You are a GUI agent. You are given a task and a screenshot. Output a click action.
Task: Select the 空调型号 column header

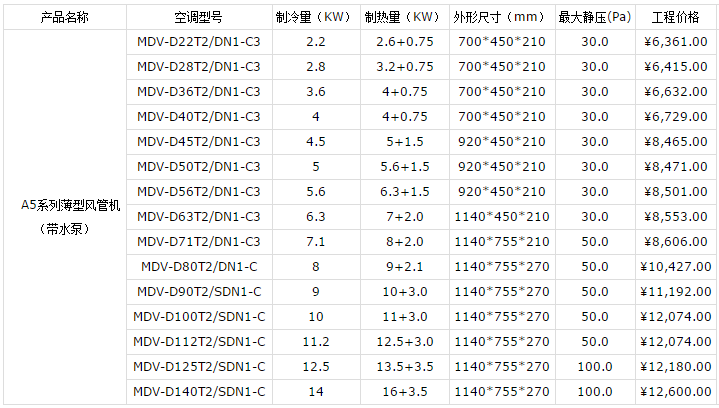point(198,17)
